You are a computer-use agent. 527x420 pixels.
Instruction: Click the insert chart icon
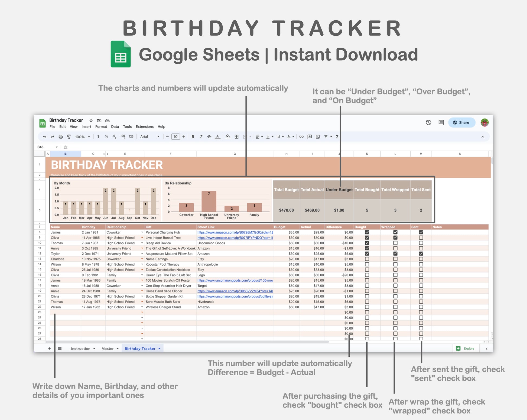tap(318, 137)
